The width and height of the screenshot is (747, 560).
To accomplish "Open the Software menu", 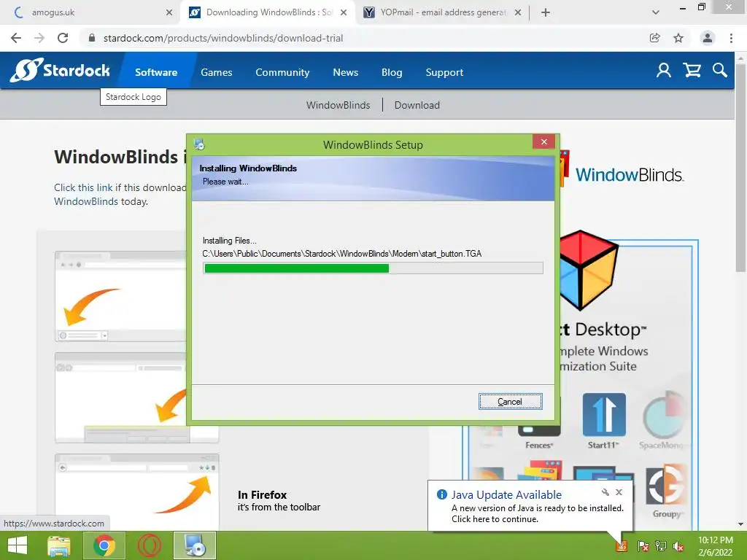I will pos(156,72).
